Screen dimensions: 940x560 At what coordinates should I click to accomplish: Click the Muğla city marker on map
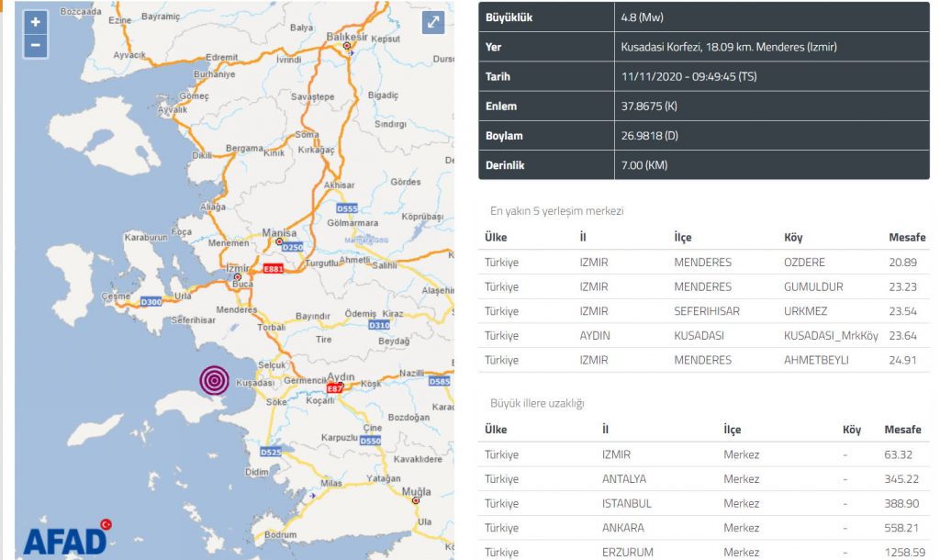[x=416, y=500]
